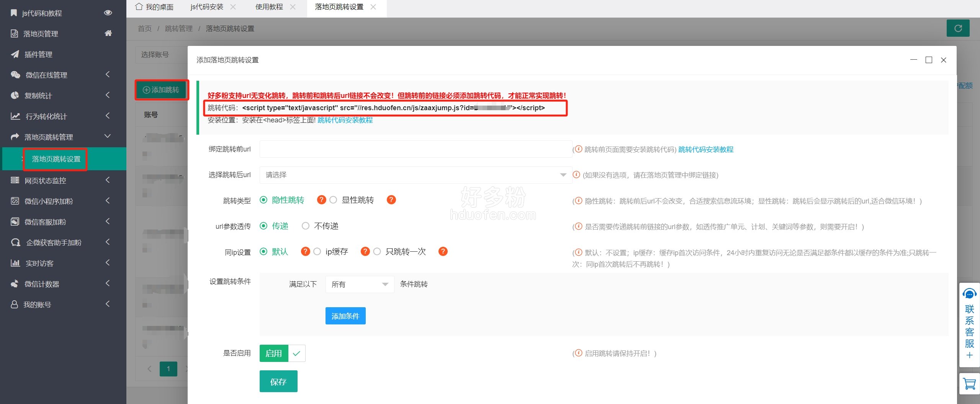Click help icon after ip缓存
Image resolution: width=980 pixels, height=404 pixels.
pos(365,251)
